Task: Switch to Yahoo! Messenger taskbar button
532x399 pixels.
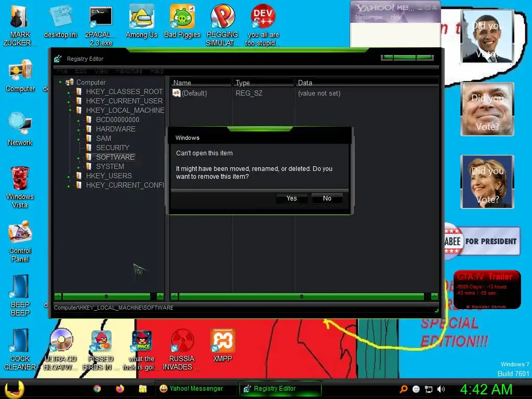Action: pyautogui.click(x=196, y=389)
